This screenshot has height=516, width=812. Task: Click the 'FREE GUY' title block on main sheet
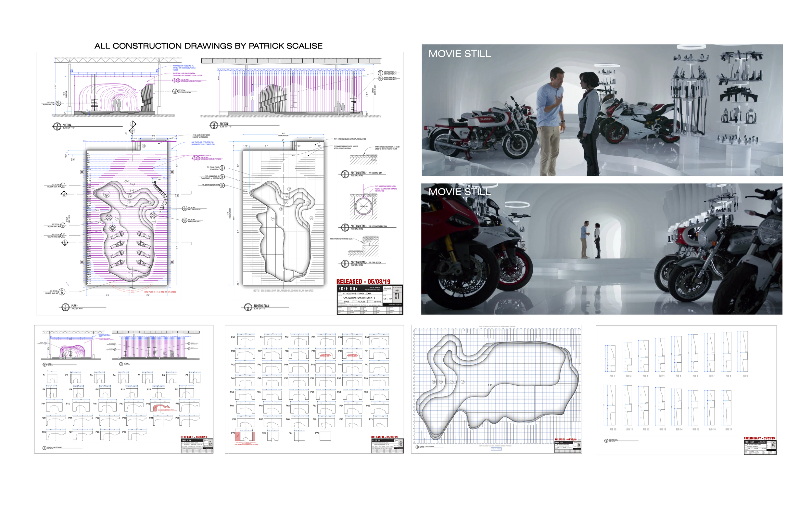pyautogui.click(x=370, y=300)
